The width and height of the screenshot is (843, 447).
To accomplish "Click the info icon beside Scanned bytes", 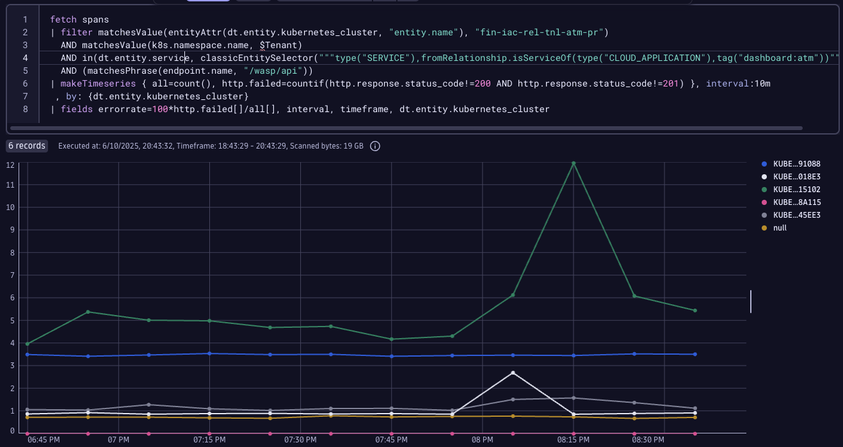I will click(x=375, y=146).
